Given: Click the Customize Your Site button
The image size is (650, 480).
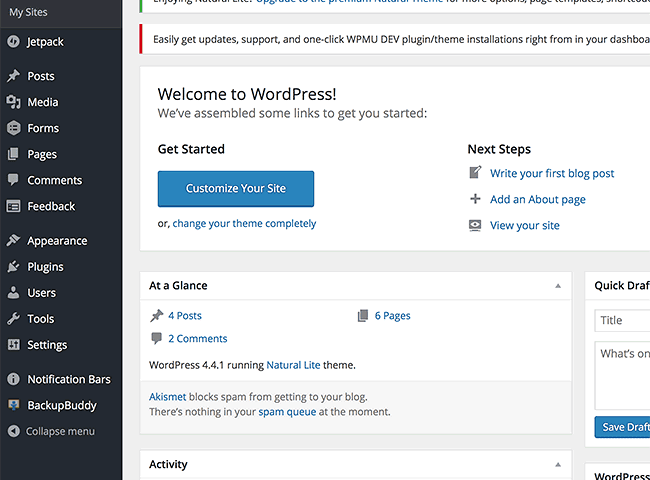Looking at the screenshot, I should click(x=236, y=189).
